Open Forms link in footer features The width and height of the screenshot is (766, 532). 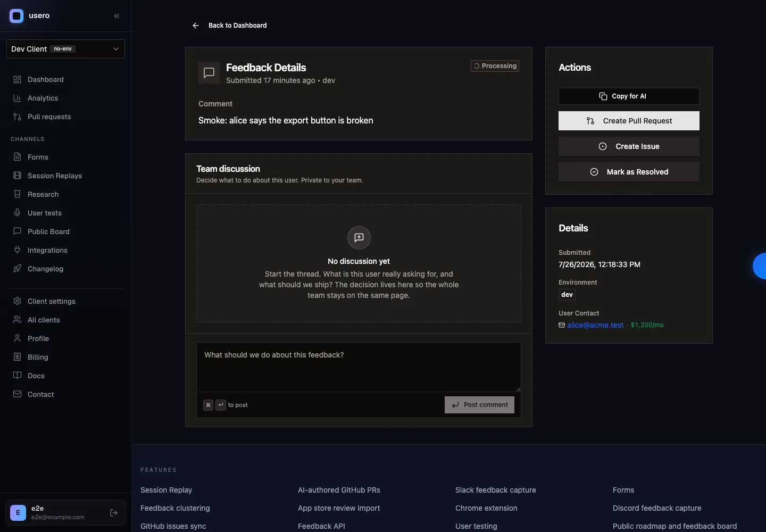(623, 490)
